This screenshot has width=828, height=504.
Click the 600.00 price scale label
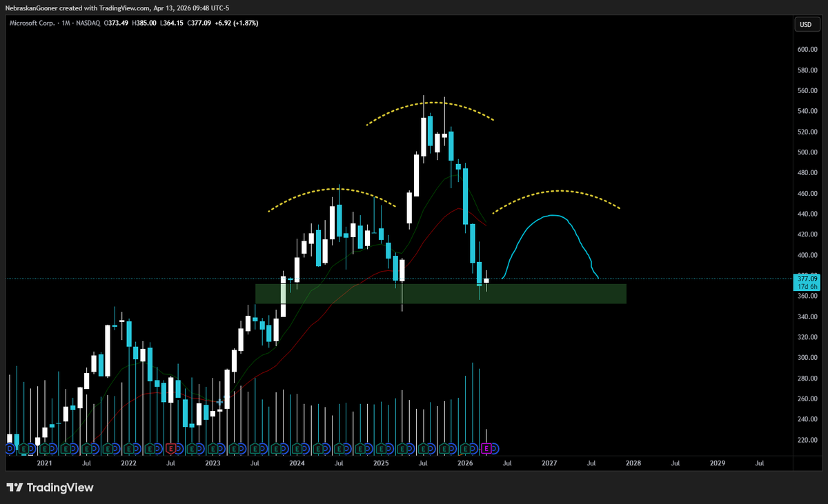(806, 50)
